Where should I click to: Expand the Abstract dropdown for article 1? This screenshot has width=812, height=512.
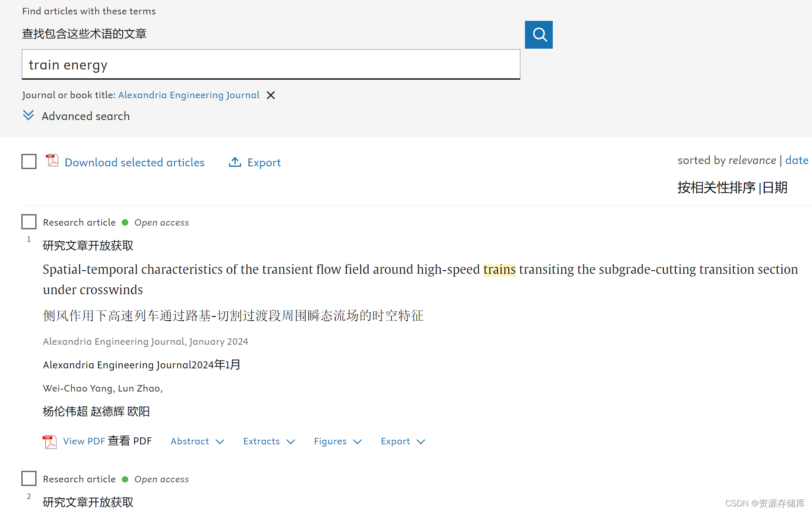(198, 442)
